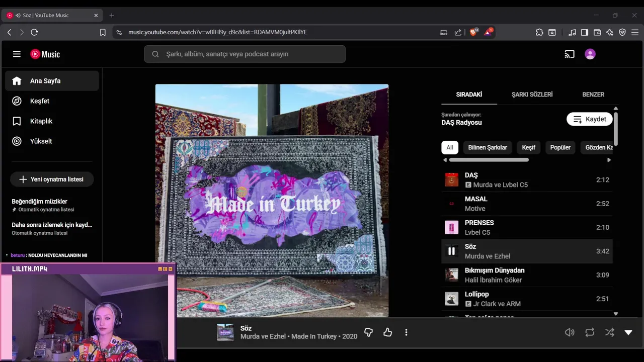Open the player bar three-dot menu
Image resolution: width=644 pixels, height=362 pixels.
tap(406, 332)
